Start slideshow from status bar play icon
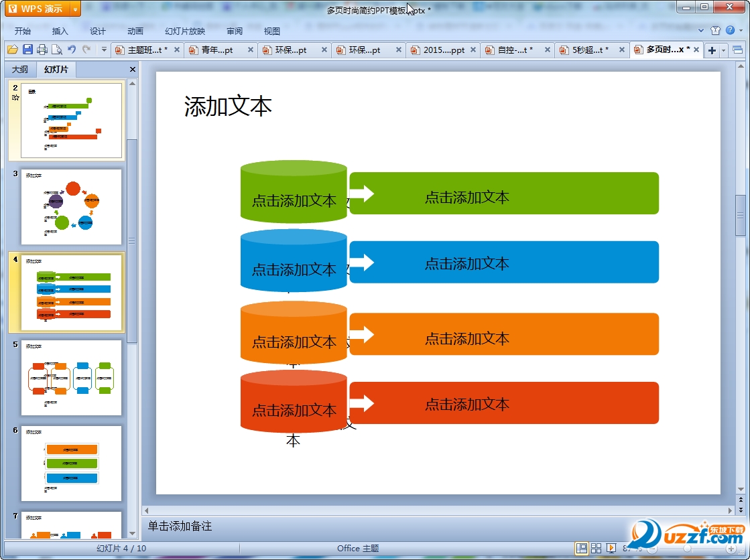750x560 pixels. click(x=611, y=548)
